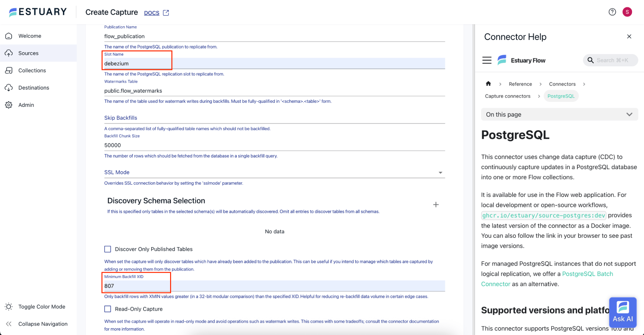The image size is (644, 335).
Task: Close the Connector Help panel
Action: [x=629, y=36]
